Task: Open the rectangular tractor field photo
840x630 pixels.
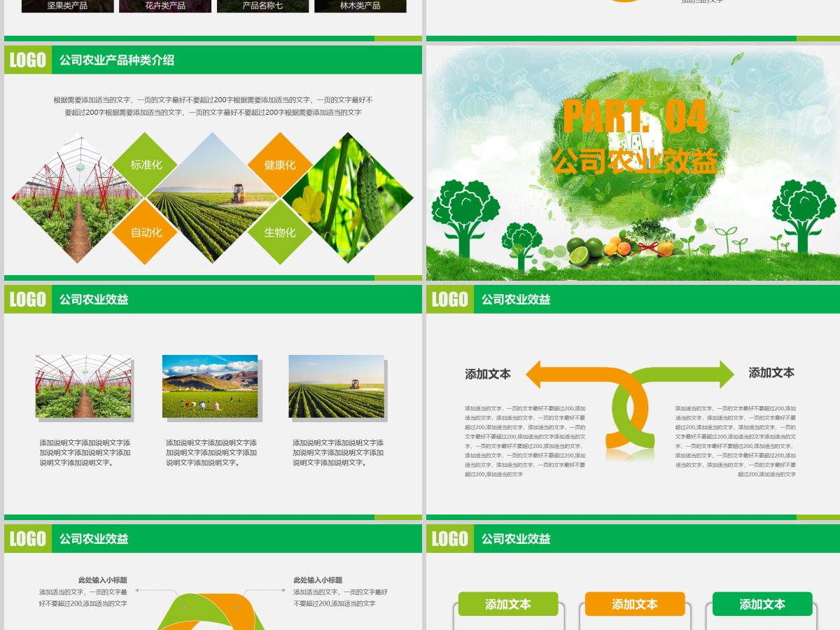Action: [x=337, y=386]
